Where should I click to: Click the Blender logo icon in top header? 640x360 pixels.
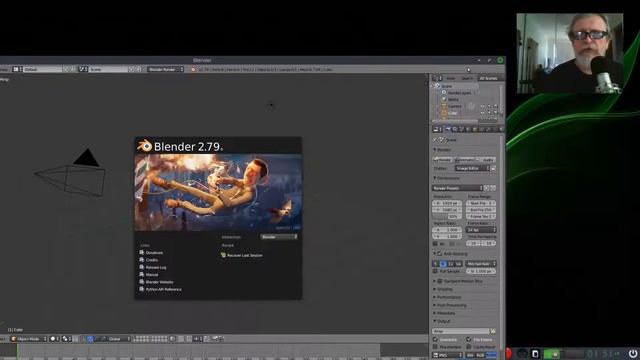tap(193, 69)
